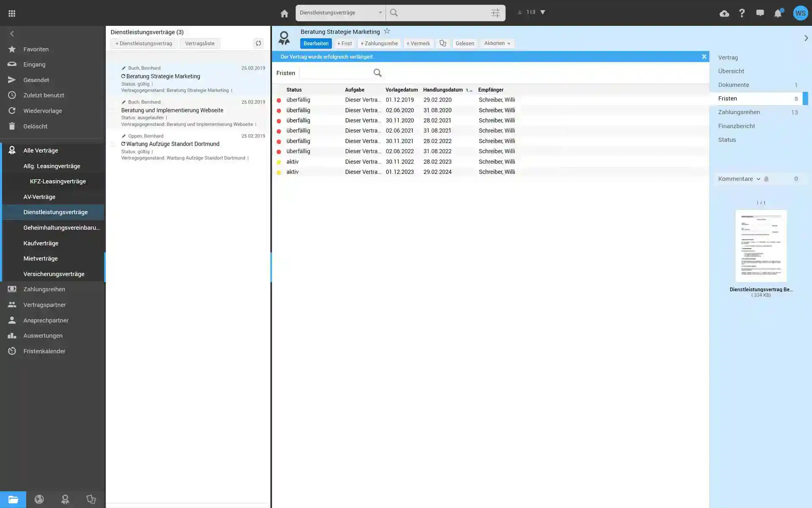812x508 pixels.
Task: Click the Vertragsliste button
Action: pos(200,44)
